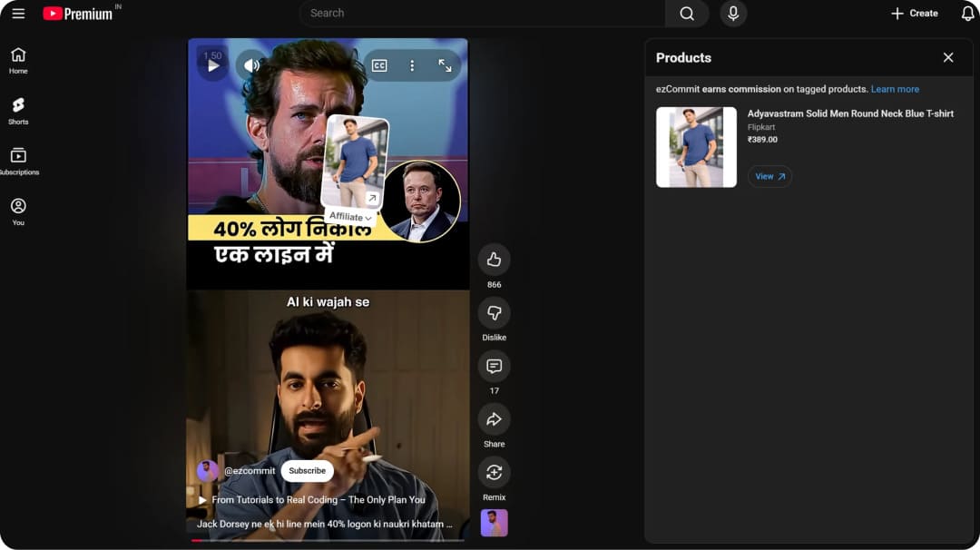
Task: Open the hamburger guide menu
Action: click(18, 13)
